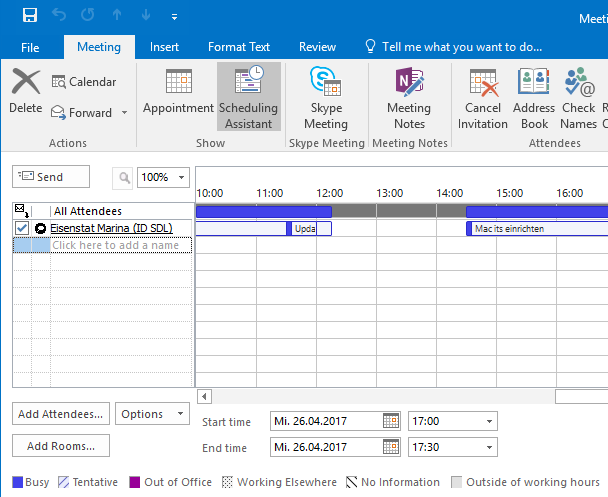Open the Start time calendar picker
Viewport: 608px width, 497px height.
tap(391, 421)
